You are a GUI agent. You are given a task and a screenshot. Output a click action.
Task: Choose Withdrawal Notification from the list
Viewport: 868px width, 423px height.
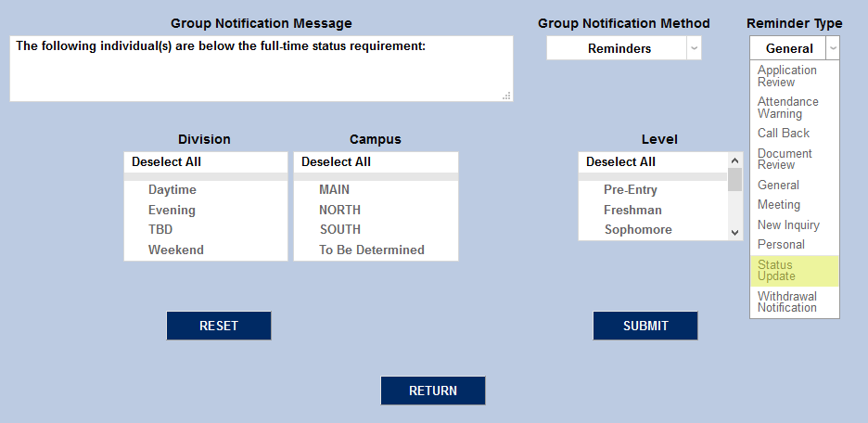pyautogui.click(x=794, y=302)
